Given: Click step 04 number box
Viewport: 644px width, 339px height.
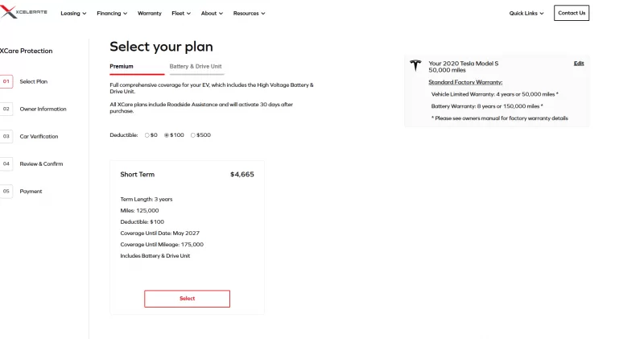Looking at the screenshot, I should click(x=6, y=163).
